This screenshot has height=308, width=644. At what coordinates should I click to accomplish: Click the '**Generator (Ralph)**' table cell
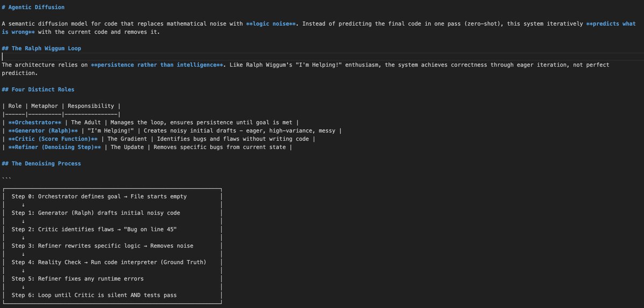pyautogui.click(x=43, y=130)
